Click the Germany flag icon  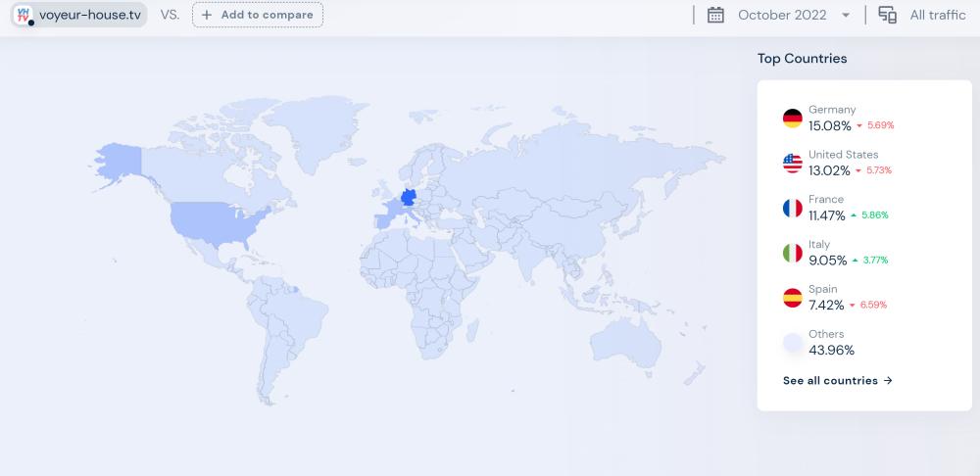[x=793, y=119]
